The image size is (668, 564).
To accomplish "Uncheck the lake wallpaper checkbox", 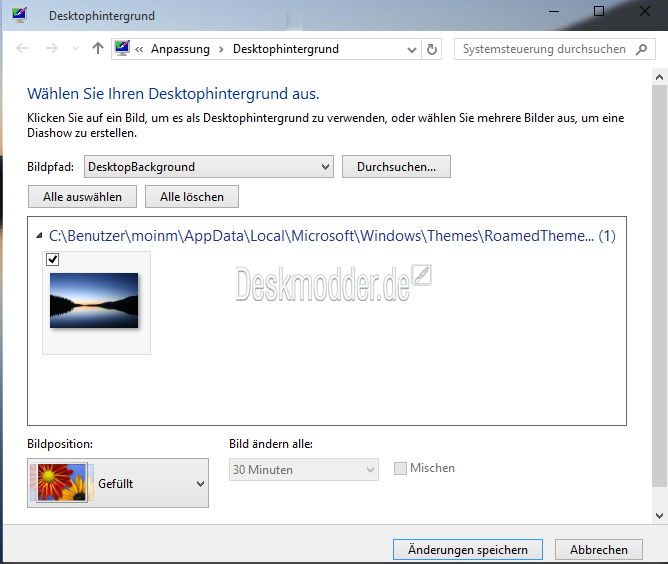I will pos(52,259).
